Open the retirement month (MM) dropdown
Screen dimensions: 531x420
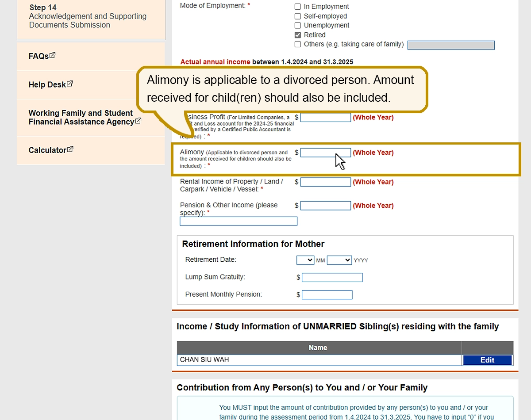point(305,260)
